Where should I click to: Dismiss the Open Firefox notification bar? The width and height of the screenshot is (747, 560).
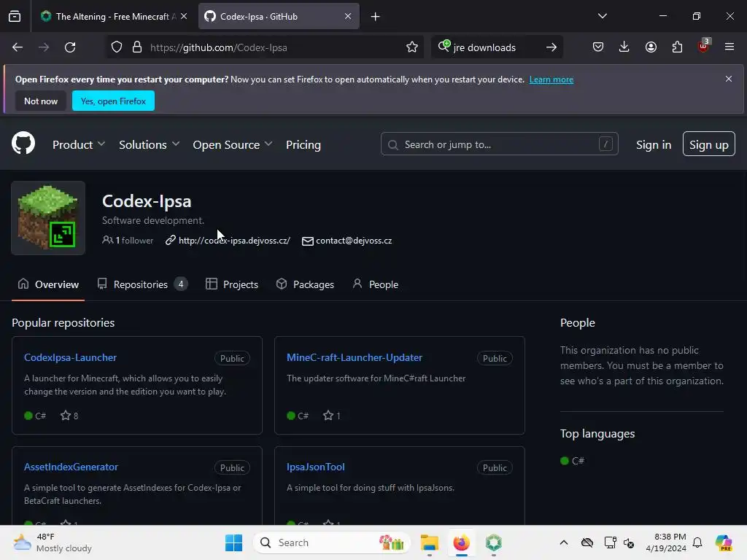tap(729, 79)
